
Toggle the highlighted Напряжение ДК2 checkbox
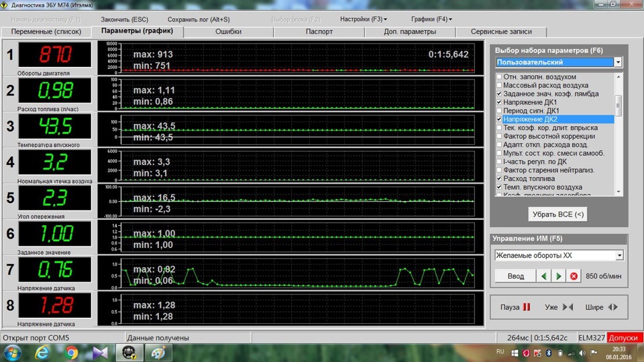pos(499,119)
